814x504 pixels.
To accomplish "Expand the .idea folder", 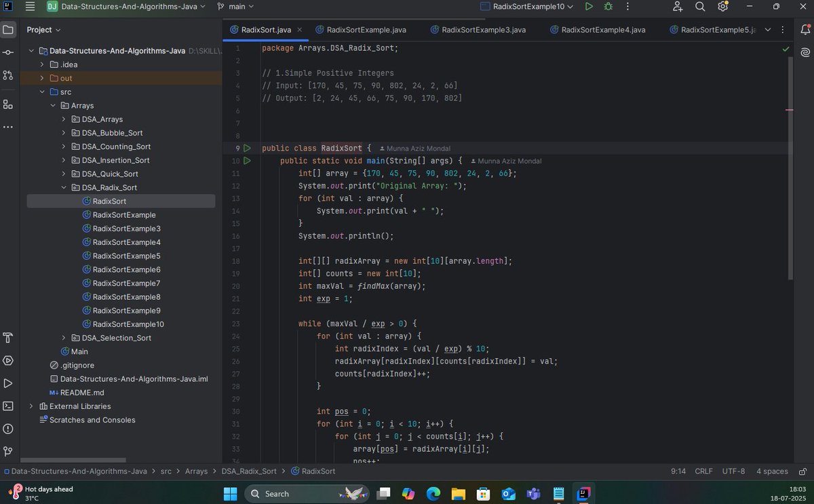I will point(42,64).
